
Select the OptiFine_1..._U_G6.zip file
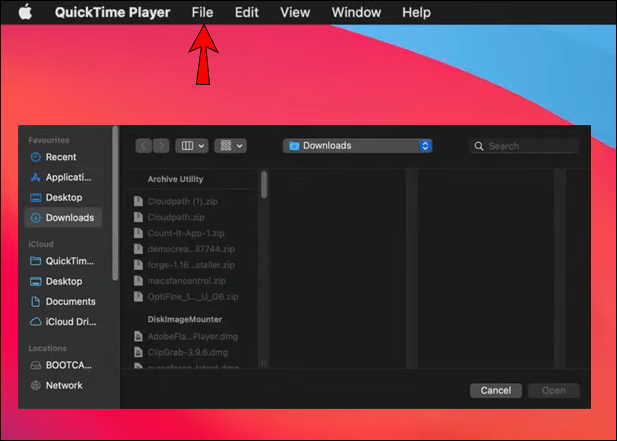pyautogui.click(x=194, y=297)
